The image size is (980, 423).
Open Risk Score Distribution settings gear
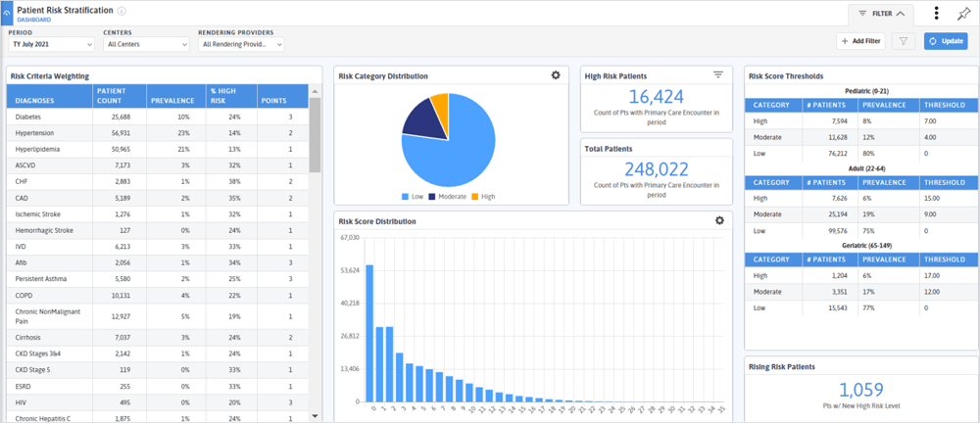(x=719, y=220)
